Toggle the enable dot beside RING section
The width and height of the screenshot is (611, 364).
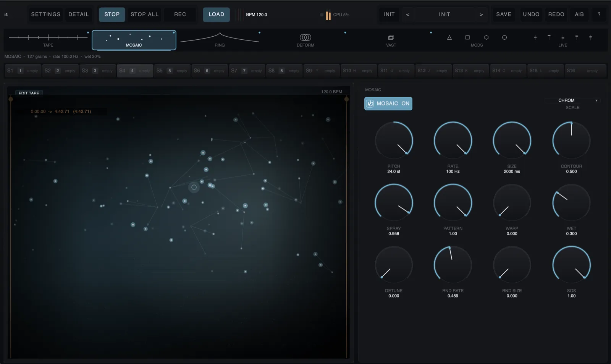[259, 32]
